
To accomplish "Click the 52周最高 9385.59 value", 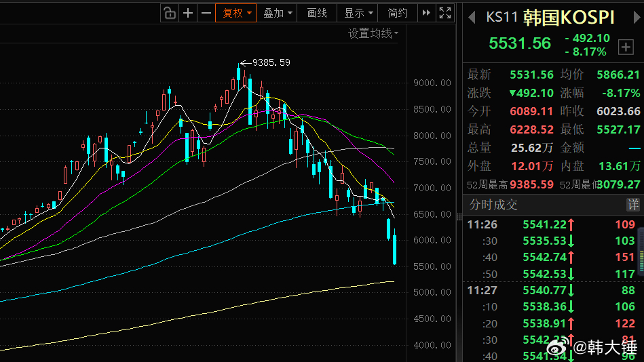I will (x=531, y=184).
